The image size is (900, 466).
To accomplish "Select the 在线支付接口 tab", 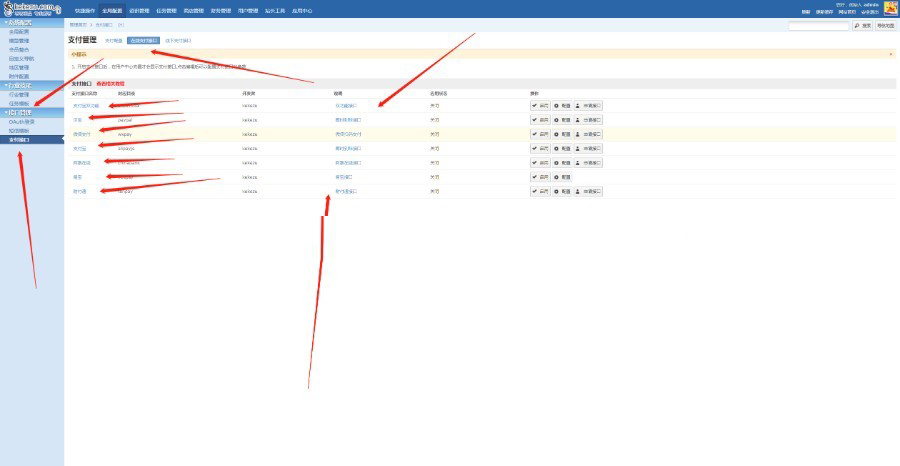I will 143,41.
